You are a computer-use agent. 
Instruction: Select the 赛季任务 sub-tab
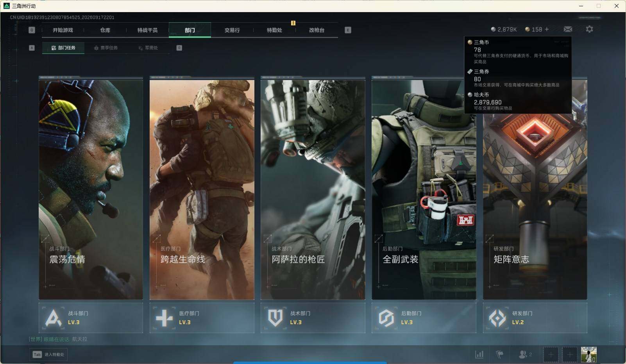(106, 48)
